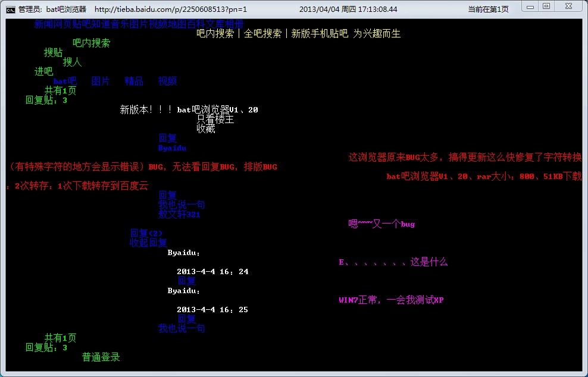Open '知道' in the top blue navigation line
588x377 pixels.
[x=101, y=24]
